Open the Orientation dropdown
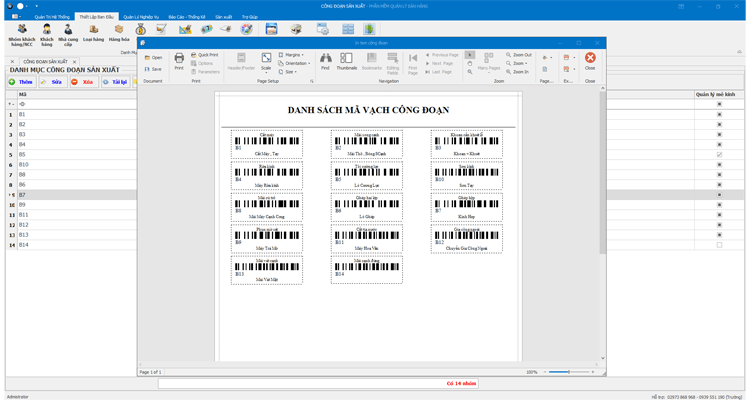This screenshot has width=750, height=400. (296, 63)
